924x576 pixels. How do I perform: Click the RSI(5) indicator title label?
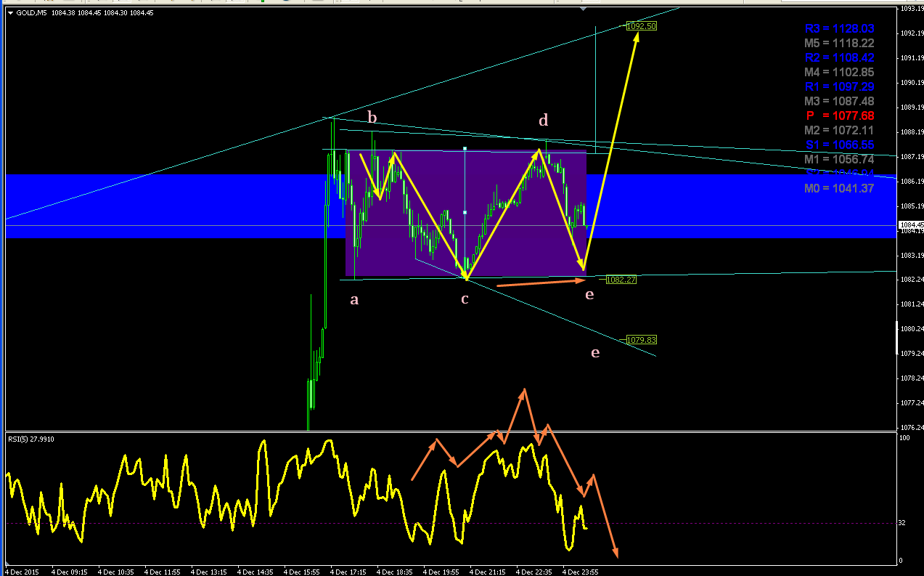coord(31,439)
